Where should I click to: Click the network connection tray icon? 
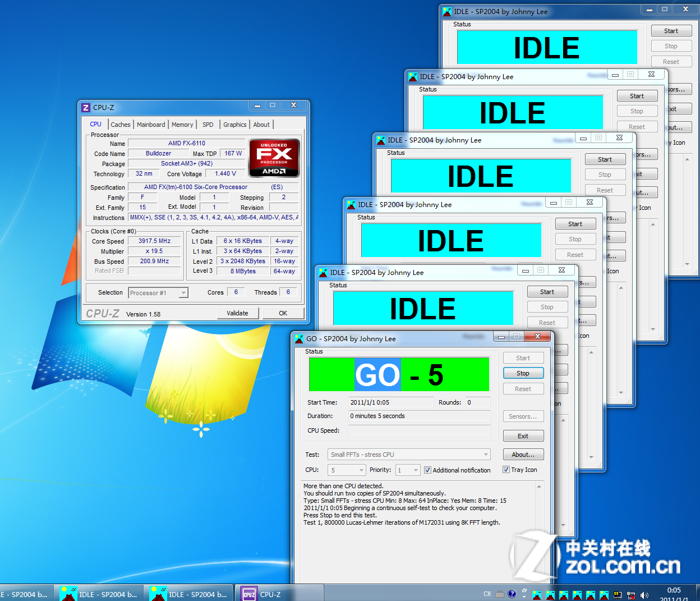coord(631,595)
